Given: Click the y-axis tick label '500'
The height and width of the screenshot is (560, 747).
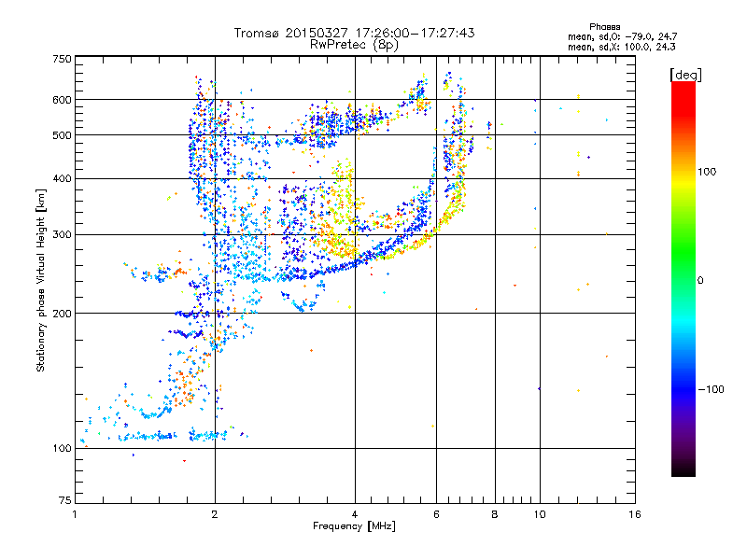Looking at the screenshot, I should (x=62, y=135).
